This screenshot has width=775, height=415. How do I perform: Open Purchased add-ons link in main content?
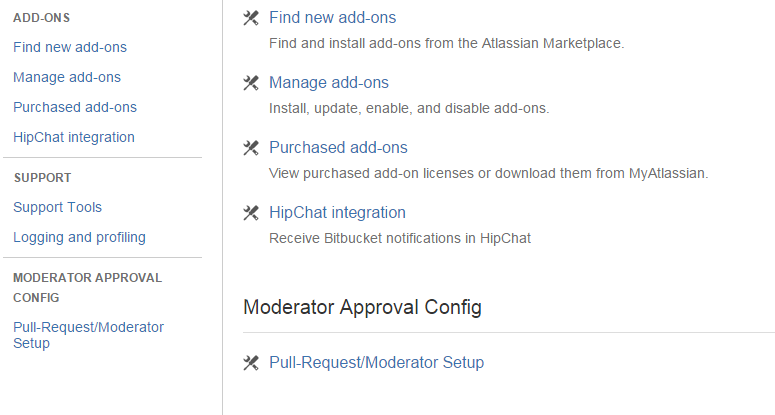click(338, 148)
